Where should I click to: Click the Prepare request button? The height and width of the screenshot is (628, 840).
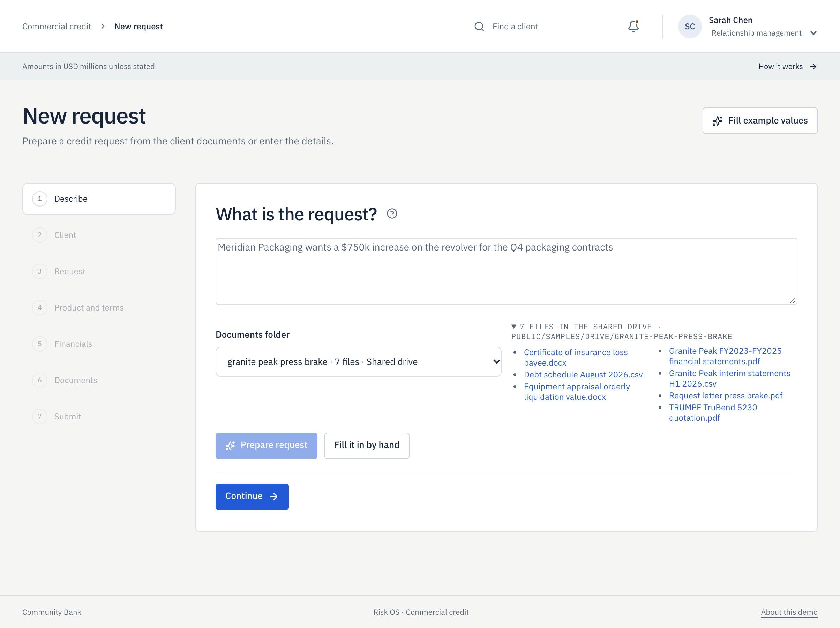coord(266,446)
